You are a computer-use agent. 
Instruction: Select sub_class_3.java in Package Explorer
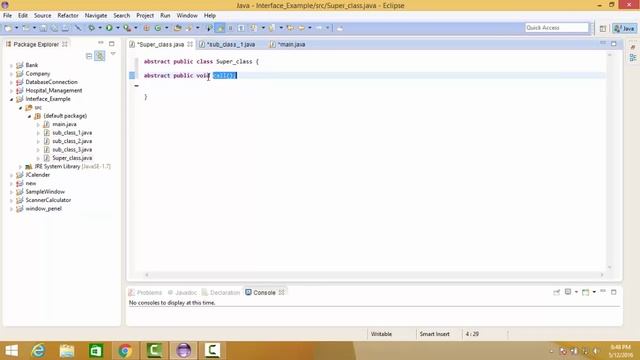pyautogui.click(x=72, y=149)
